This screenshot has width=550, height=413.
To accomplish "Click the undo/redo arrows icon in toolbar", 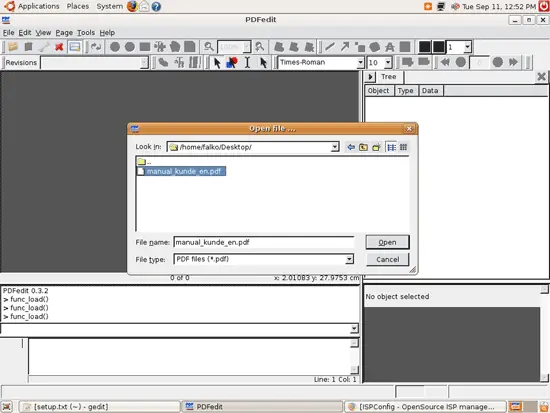I will (x=96, y=46).
